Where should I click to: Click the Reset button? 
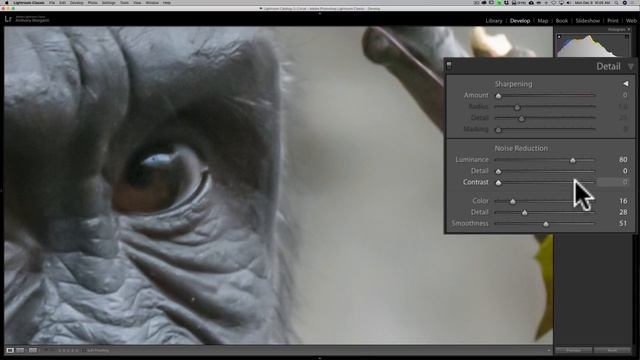[x=612, y=350]
